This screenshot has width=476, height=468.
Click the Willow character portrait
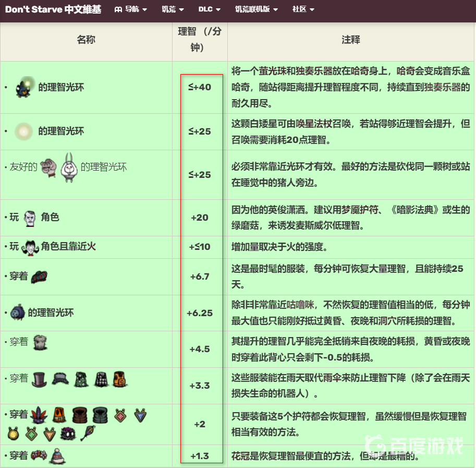point(30,247)
